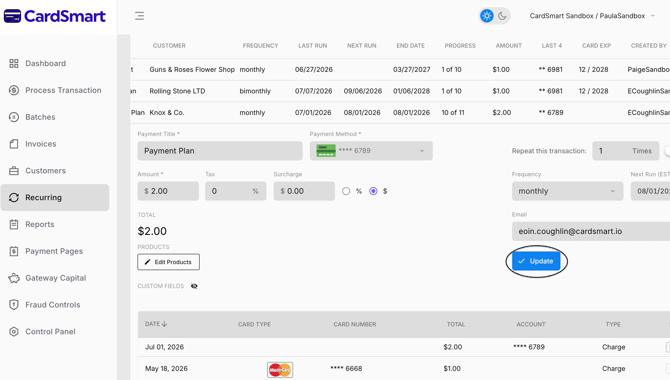Click progress 10 of 11 cell
The height and width of the screenshot is (380, 670).
coord(453,113)
